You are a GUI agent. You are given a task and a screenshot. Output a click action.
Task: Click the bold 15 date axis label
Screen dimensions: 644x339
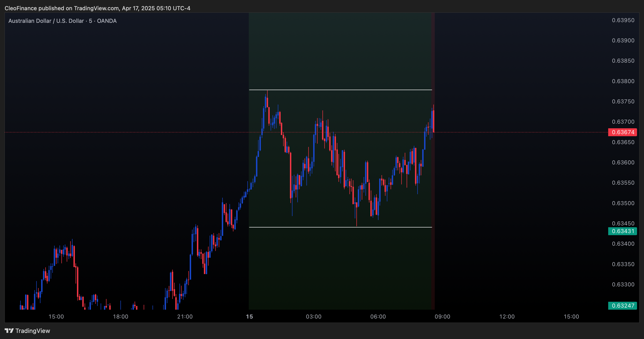249,317
